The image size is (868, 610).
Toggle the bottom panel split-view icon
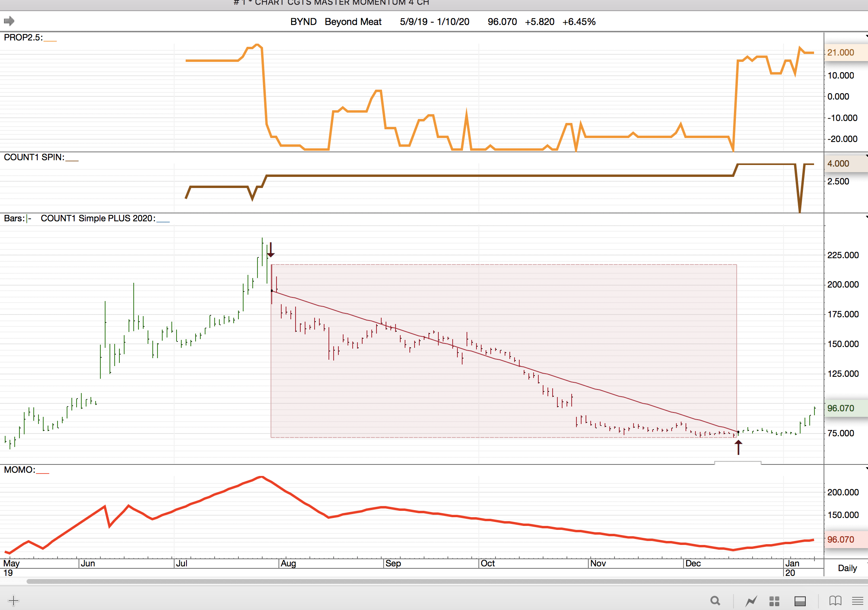pyautogui.click(x=800, y=601)
